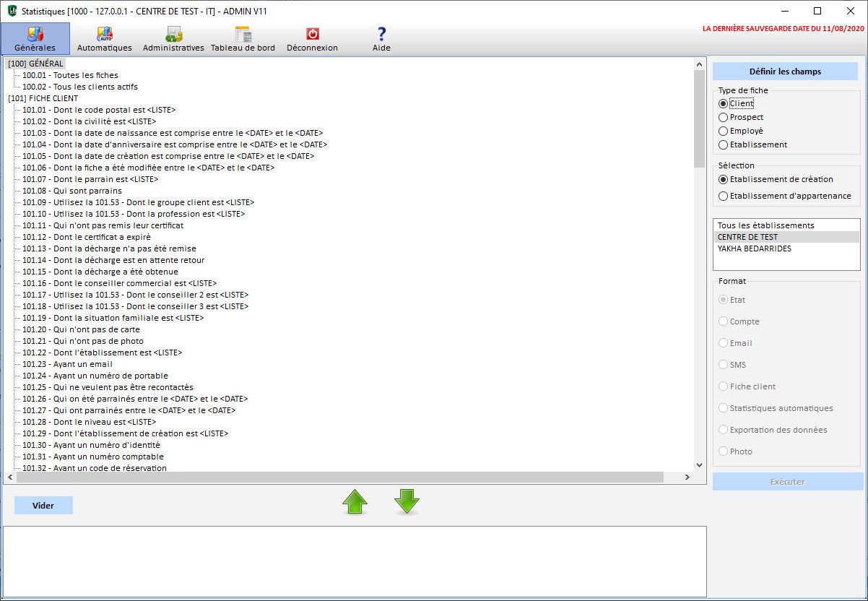The image size is (868, 601).
Task: Open the Tableau de bord icon
Action: click(x=243, y=34)
